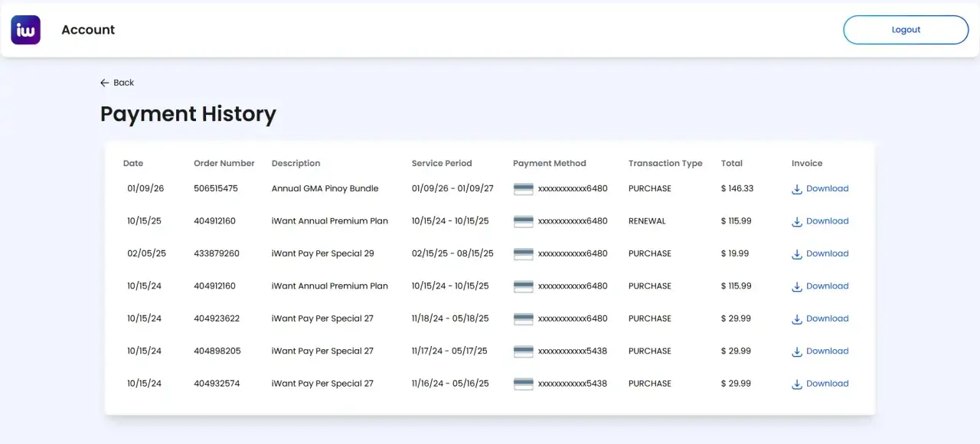Click iWant Annual Premium Plan in the RENEWAL row

point(330,221)
